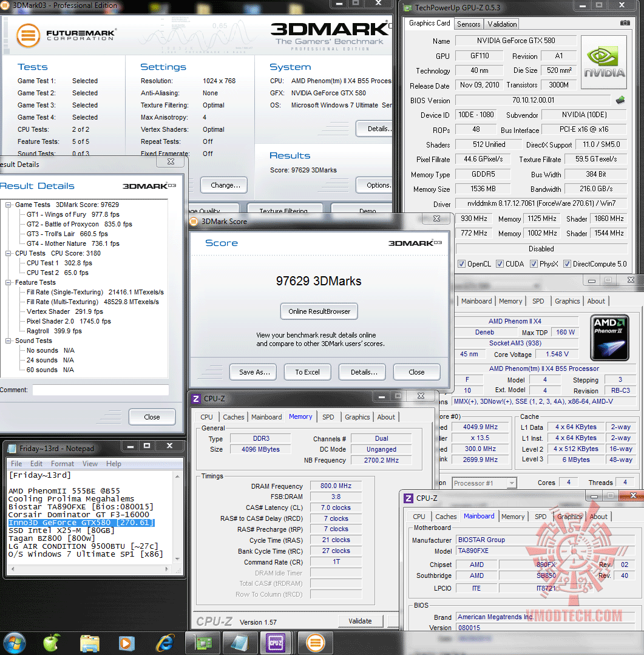The image size is (644, 655).
Task: Open the Sensors tab in GPU-Z
Action: [x=469, y=24]
